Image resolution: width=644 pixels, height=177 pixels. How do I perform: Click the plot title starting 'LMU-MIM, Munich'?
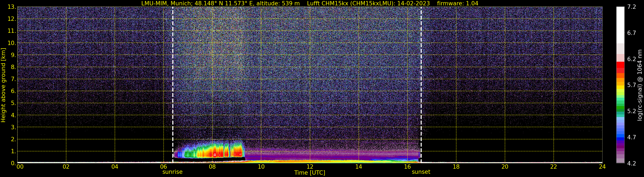click(x=310, y=3)
